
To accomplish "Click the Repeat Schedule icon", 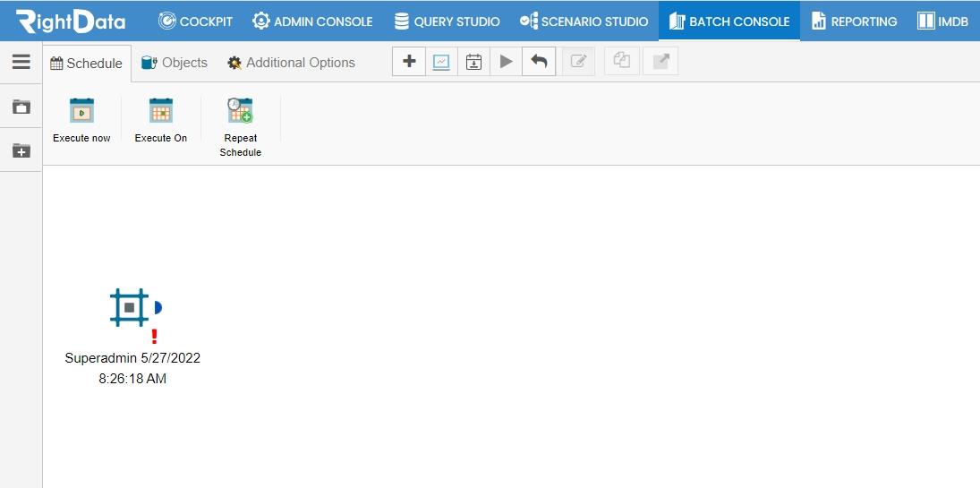I will [240, 110].
